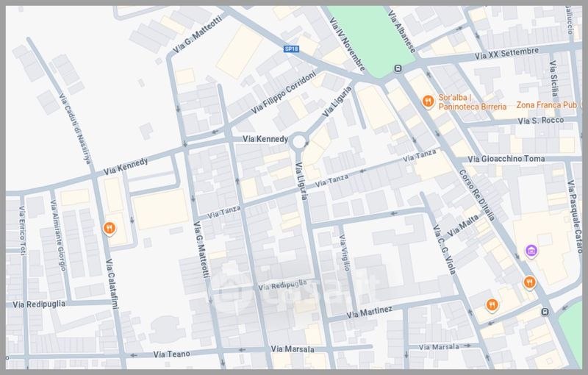The height and width of the screenshot is (375, 588).
Task: Select the Via Teano street label
Action: (x=173, y=354)
